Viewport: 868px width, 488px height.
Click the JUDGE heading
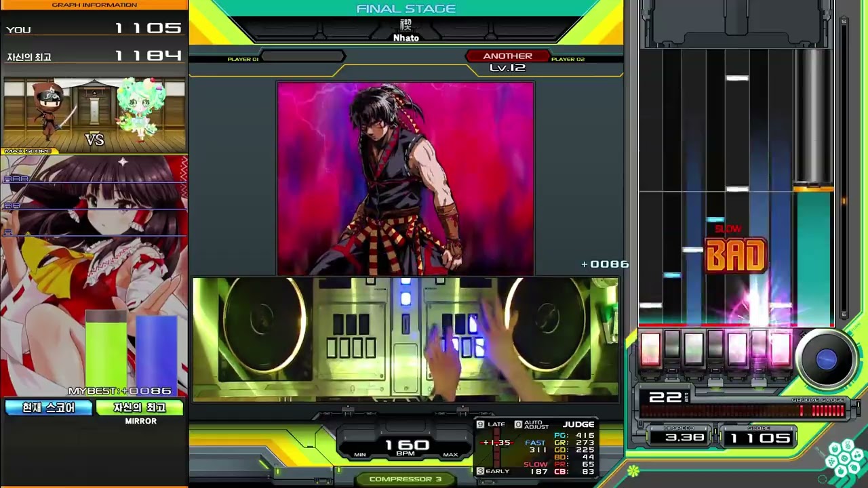click(x=578, y=424)
